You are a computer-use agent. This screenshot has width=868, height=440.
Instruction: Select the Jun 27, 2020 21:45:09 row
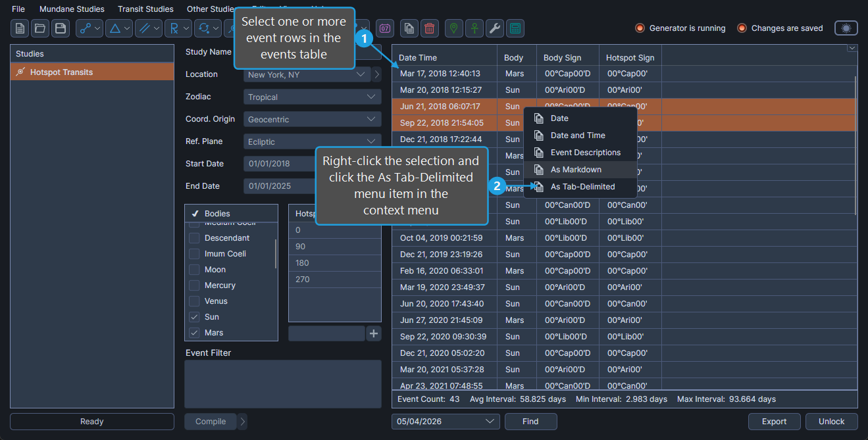click(x=624, y=320)
